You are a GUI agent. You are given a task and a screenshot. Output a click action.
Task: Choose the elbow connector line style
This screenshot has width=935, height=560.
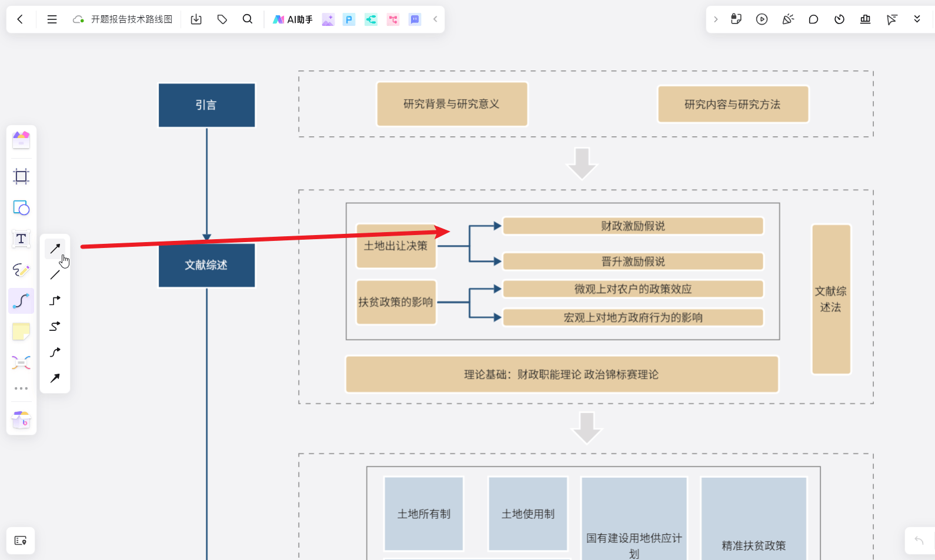pos(55,301)
